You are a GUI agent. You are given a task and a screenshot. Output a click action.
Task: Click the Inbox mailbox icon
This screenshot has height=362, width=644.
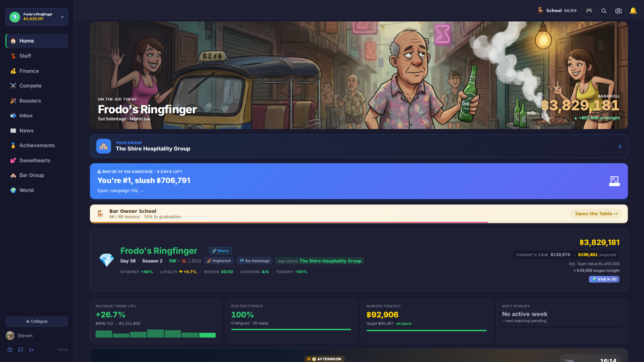[x=13, y=116]
